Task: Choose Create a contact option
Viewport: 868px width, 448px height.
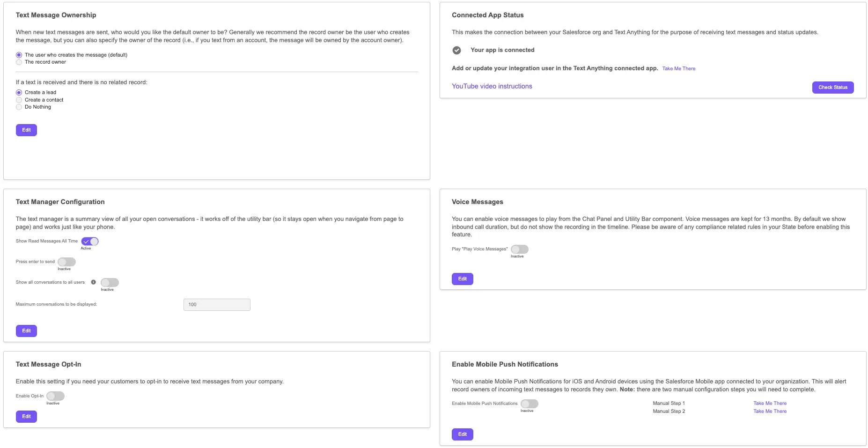Action: click(19, 100)
